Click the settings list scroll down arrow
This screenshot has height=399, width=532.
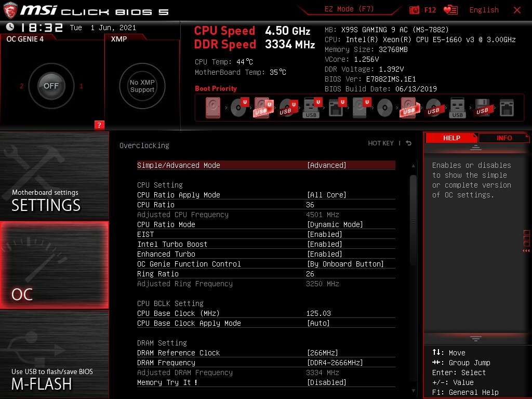[x=413, y=391]
